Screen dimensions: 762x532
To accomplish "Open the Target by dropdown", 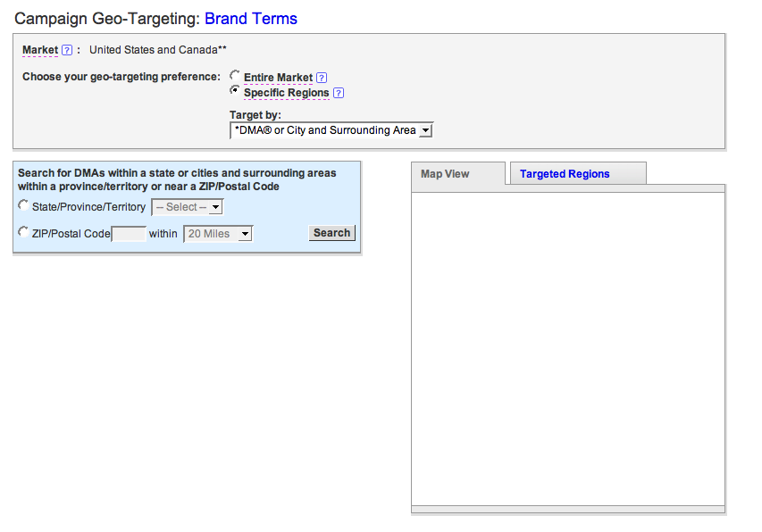I will [331, 130].
